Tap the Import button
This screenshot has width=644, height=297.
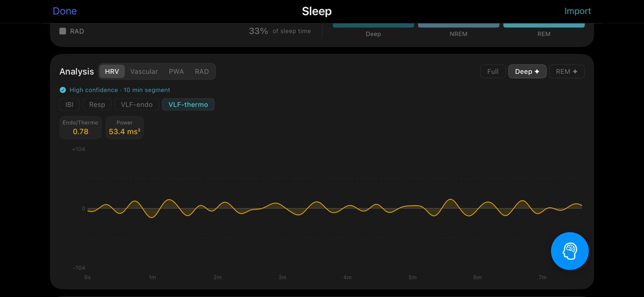click(x=577, y=11)
